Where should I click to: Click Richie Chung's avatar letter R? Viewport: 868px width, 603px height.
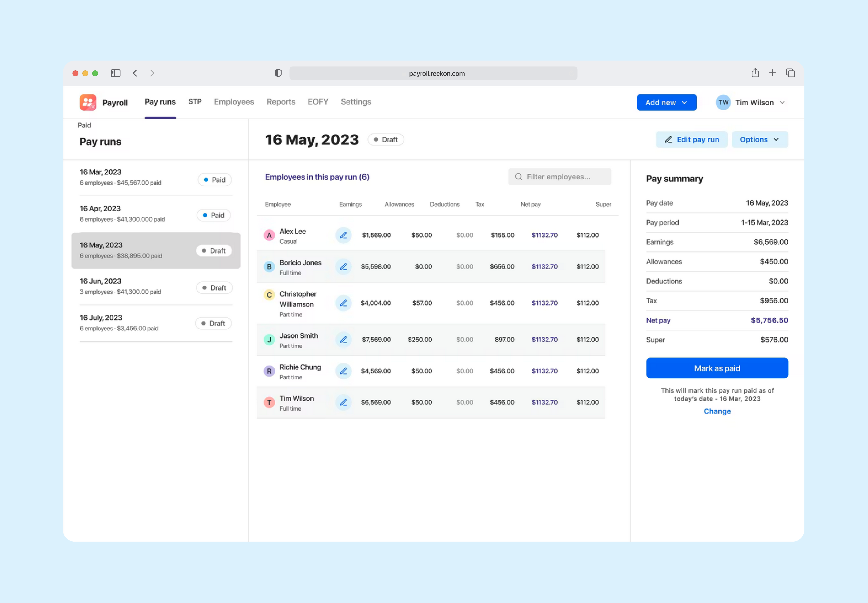click(269, 371)
